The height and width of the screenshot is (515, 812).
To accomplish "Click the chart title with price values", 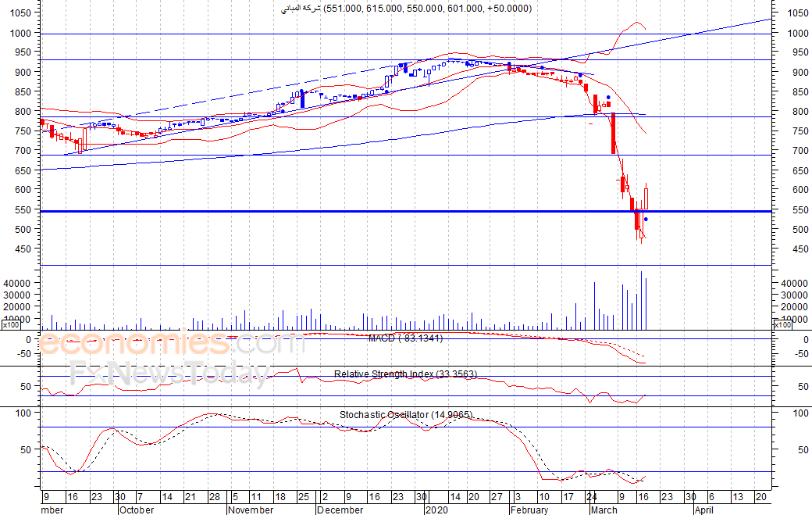I will point(407,9).
